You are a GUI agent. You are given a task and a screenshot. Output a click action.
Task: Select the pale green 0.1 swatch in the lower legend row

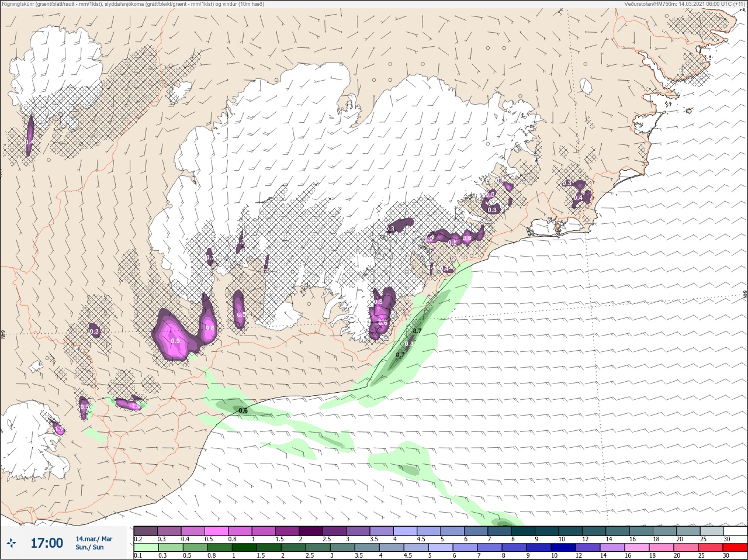pos(146,548)
